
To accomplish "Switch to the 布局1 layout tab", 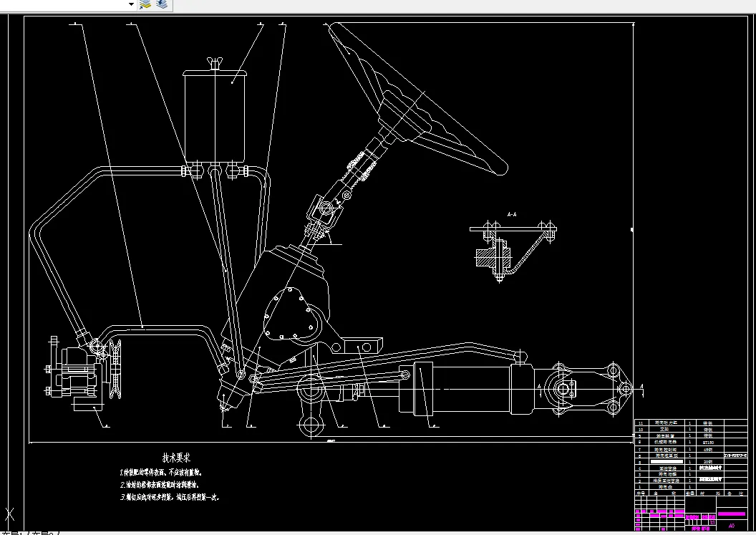I will [x=13, y=533].
